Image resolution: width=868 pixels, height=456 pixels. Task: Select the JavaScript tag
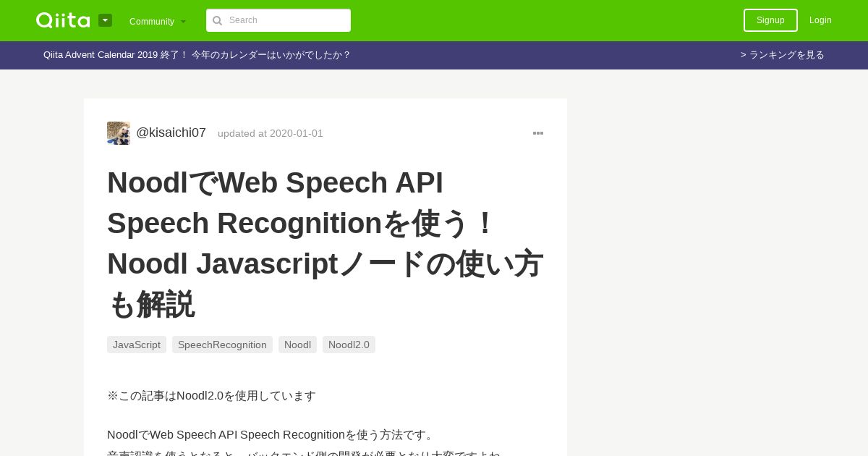pos(137,345)
